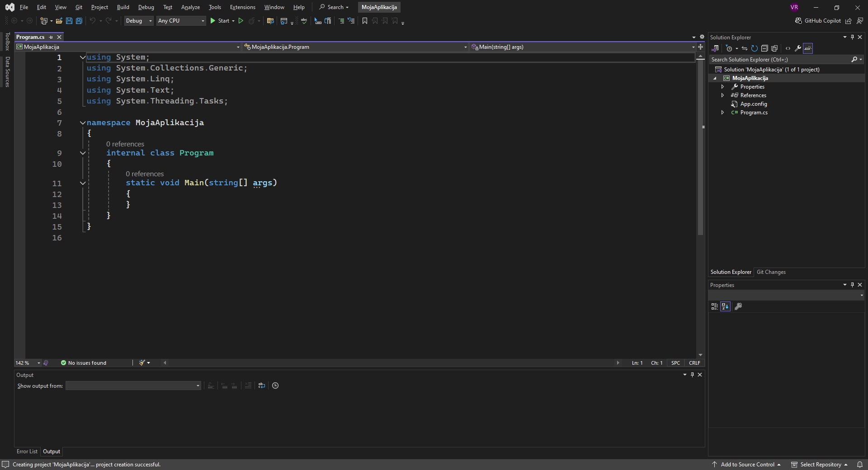Screen dimensions: 868x470
Task: Click the VR account avatar
Action: click(794, 7)
